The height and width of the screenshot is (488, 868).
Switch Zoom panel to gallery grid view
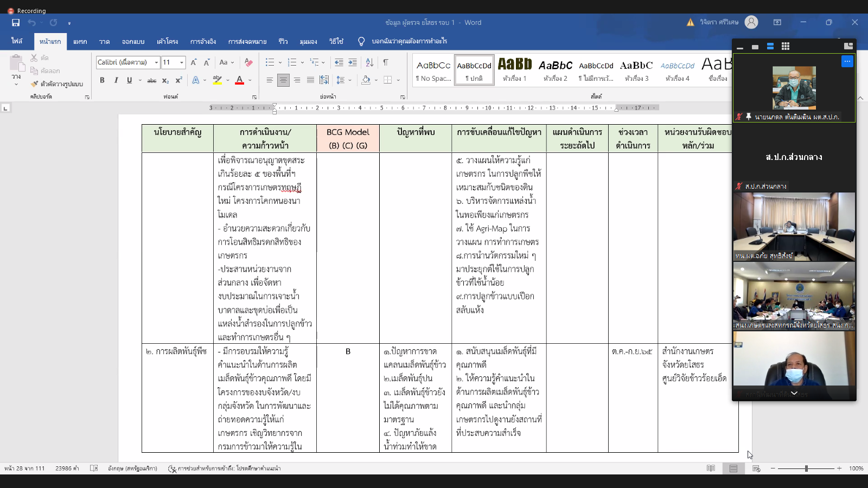(786, 47)
